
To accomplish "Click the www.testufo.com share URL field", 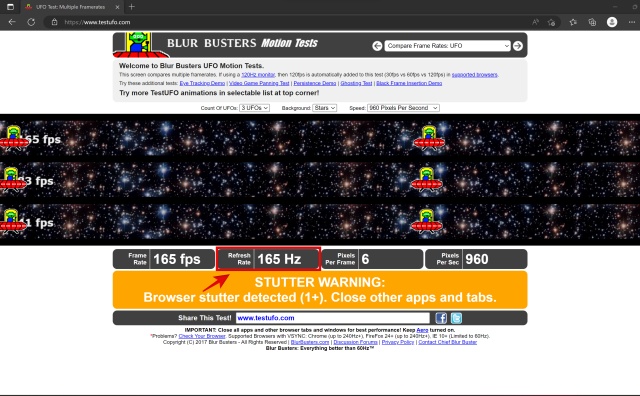I will click(333, 318).
